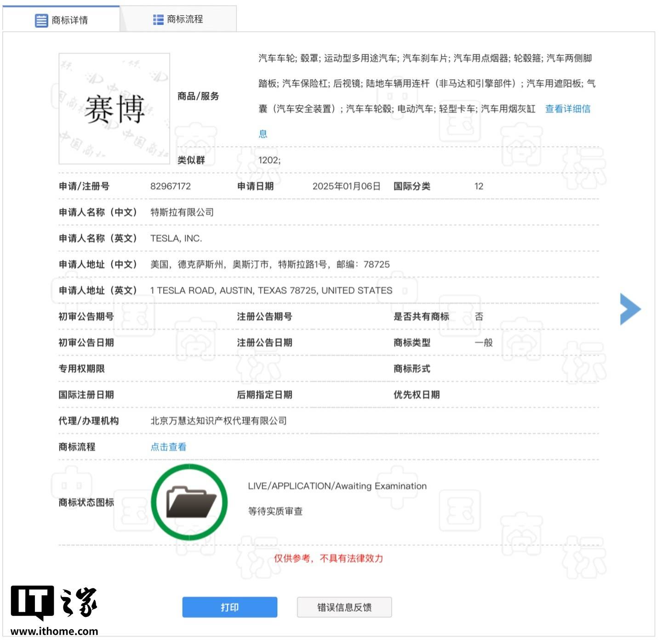Click the applicant name TESLA, INC.
662x644 pixels.
pyautogui.click(x=176, y=238)
